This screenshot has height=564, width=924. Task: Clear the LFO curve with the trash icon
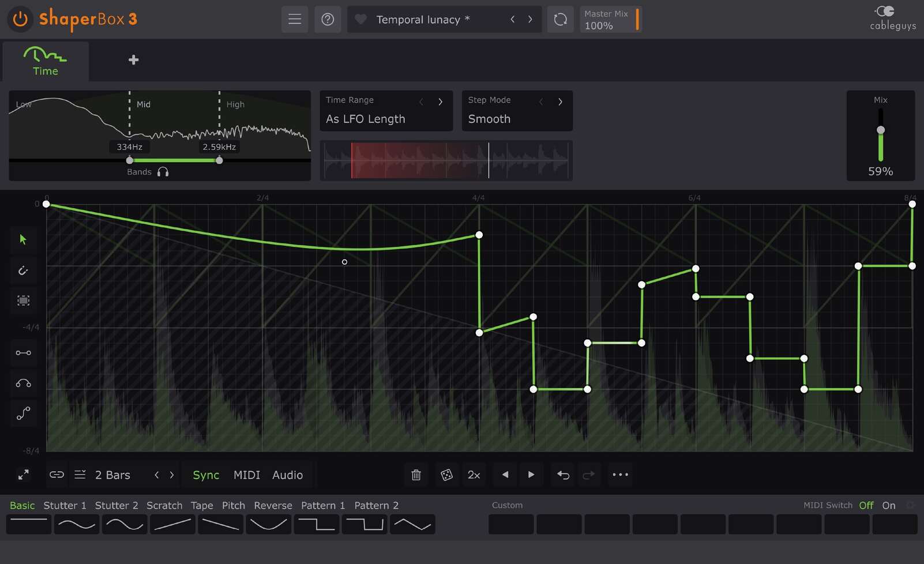click(x=416, y=475)
